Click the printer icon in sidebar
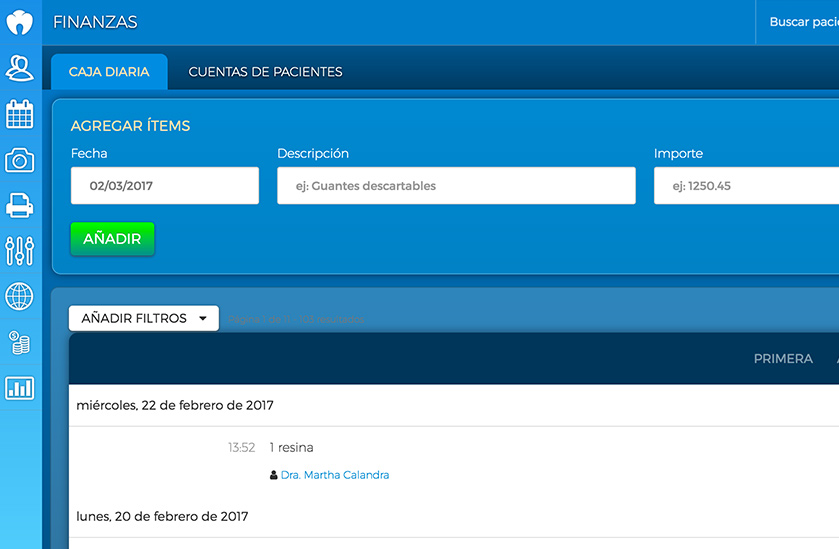This screenshot has height=549, width=839. pos(20,205)
